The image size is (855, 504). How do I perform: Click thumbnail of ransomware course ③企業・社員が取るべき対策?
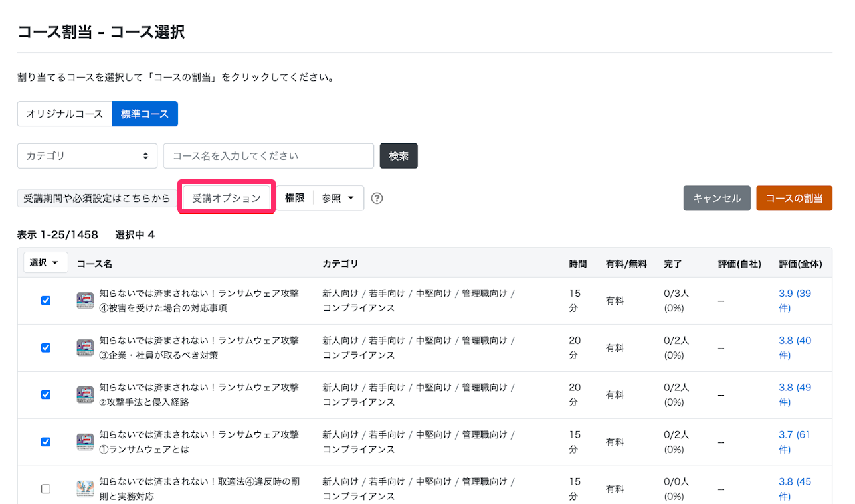tap(85, 348)
